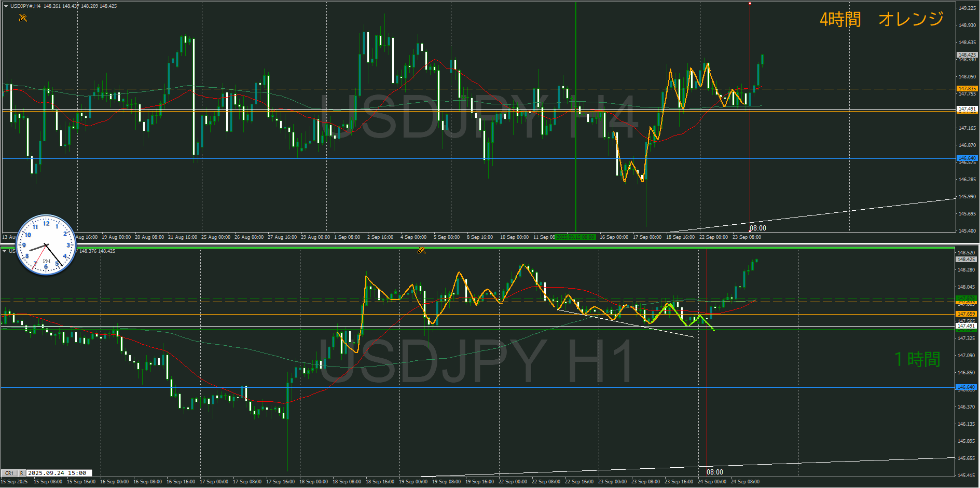This screenshot has width=980, height=488.
Task: Click the orange '4時間 オレンジ' text label
Action: point(881,20)
